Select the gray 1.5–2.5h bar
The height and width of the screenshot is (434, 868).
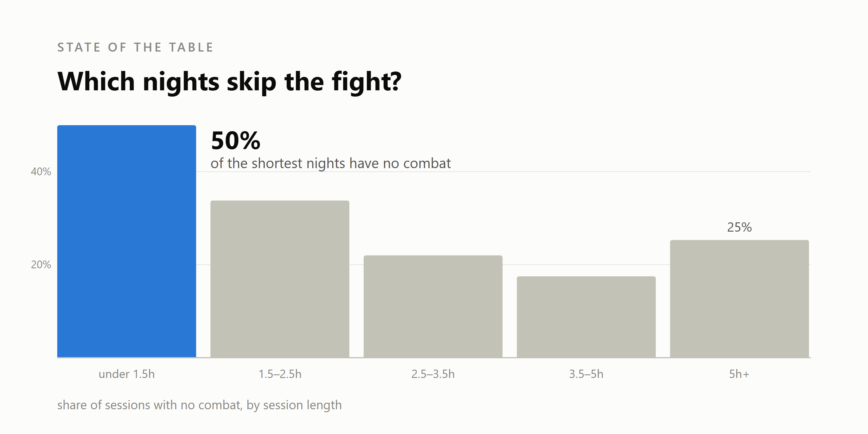(x=280, y=279)
